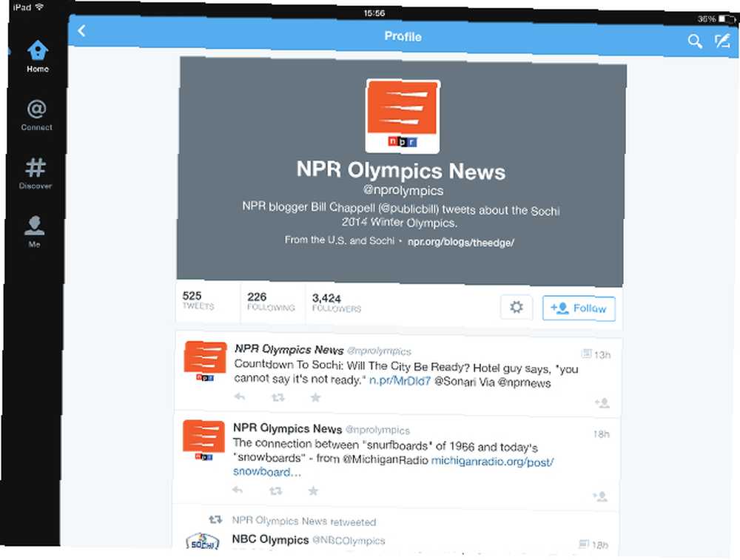Image resolution: width=740 pixels, height=560 pixels.
Task: Open the 3,424 followers list
Action: point(337,303)
